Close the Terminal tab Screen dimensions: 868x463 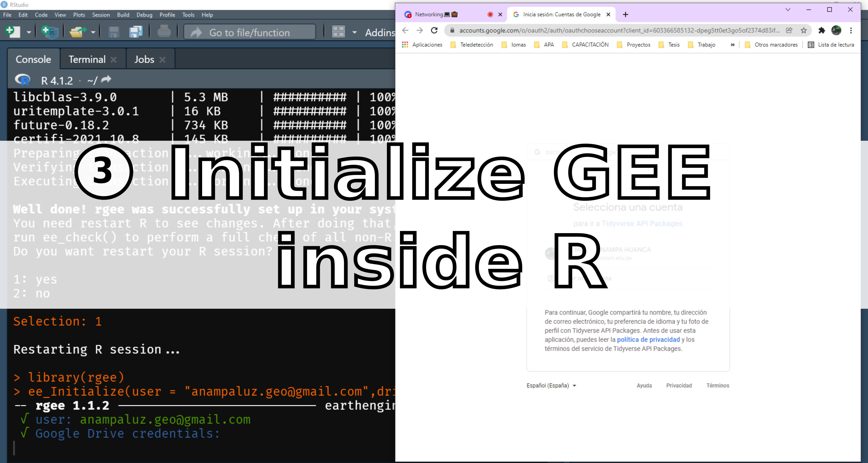point(114,60)
